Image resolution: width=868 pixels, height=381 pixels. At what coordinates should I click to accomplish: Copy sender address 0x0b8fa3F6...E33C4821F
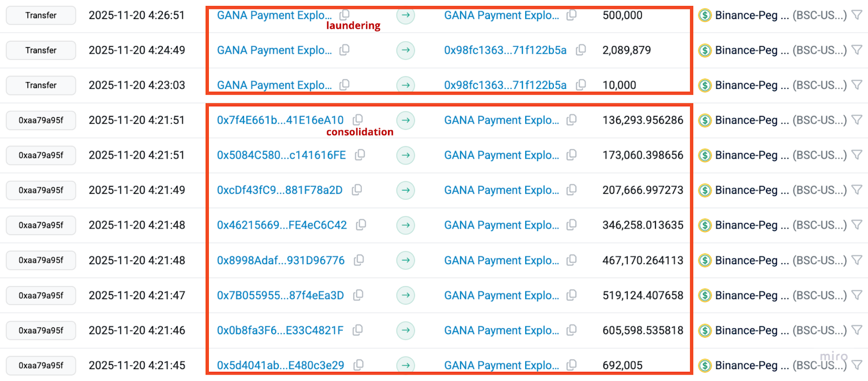pos(358,330)
